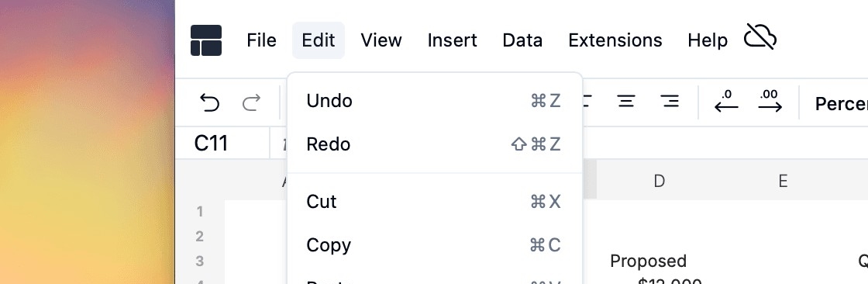Click the undo arrow toolbar icon
This screenshot has height=284, width=868.
pos(209,102)
